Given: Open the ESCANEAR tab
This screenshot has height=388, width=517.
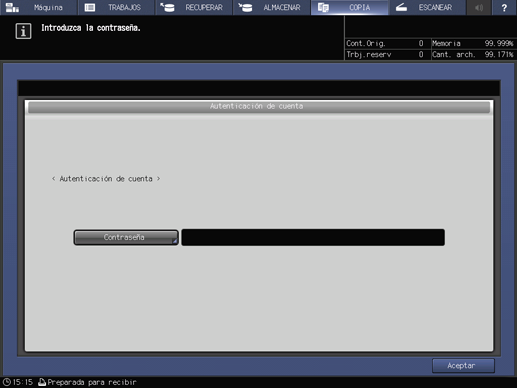Looking at the screenshot, I should coord(427,7).
